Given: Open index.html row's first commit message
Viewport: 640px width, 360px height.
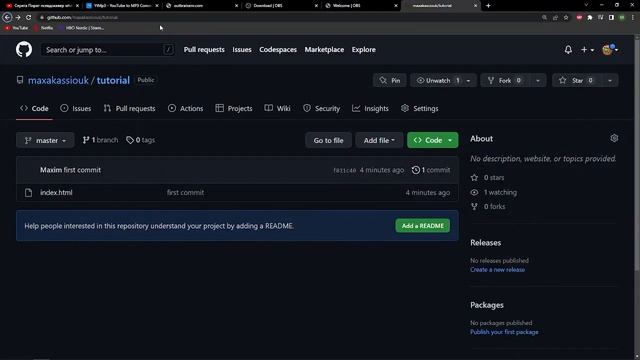Looking at the screenshot, I should 185,192.
